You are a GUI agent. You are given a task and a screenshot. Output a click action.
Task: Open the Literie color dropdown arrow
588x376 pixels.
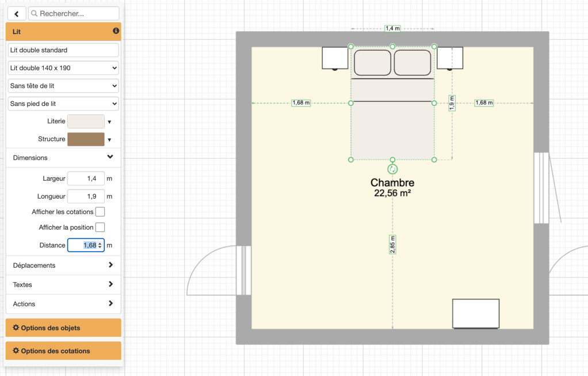point(109,121)
